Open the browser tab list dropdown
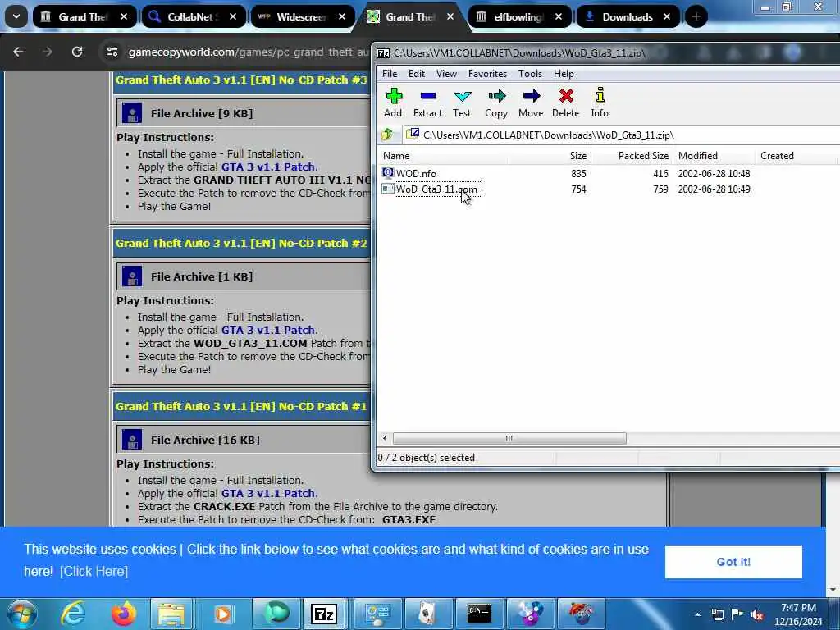840x630 pixels. coord(16,16)
